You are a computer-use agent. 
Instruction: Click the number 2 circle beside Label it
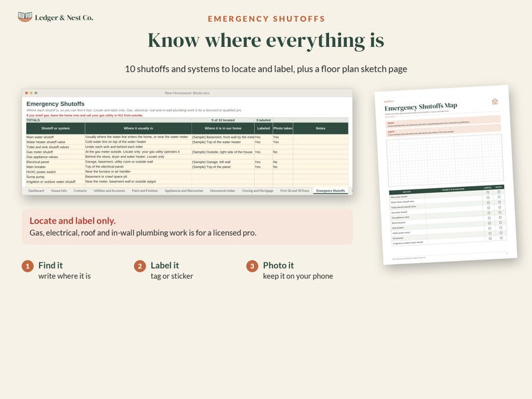[x=140, y=266]
